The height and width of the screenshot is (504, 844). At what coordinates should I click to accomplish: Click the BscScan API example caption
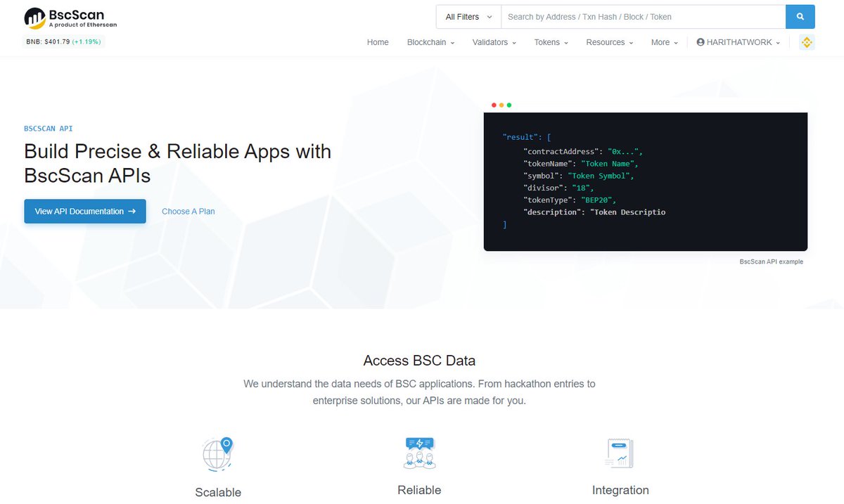(771, 261)
